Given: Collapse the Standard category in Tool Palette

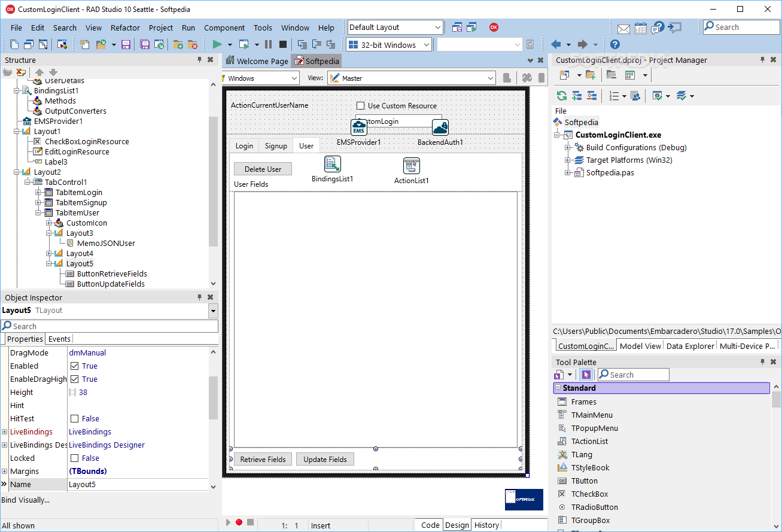Looking at the screenshot, I should click(558, 388).
